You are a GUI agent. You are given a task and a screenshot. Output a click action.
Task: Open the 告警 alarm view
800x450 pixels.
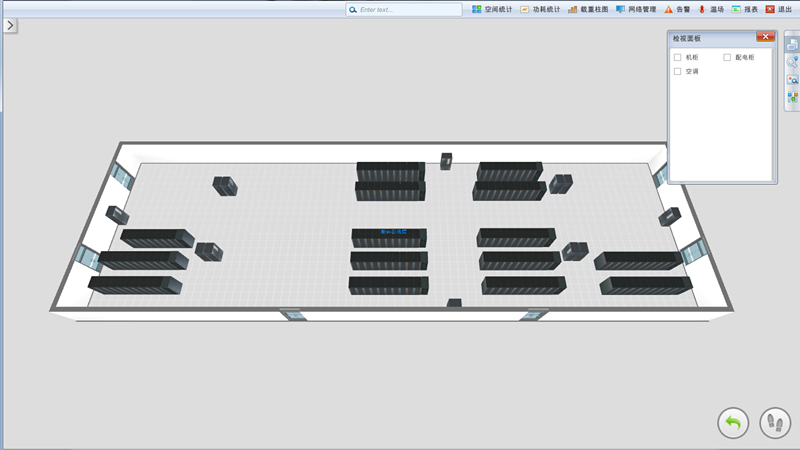pos(677,9)
